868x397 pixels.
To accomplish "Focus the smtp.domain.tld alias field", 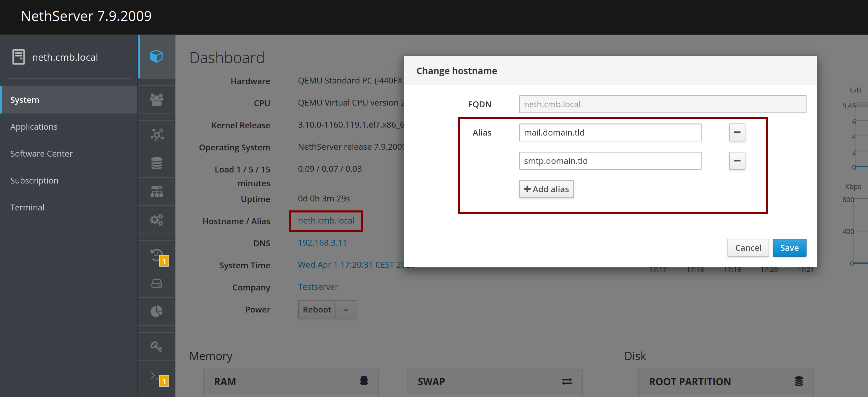I will coord(610,161).
